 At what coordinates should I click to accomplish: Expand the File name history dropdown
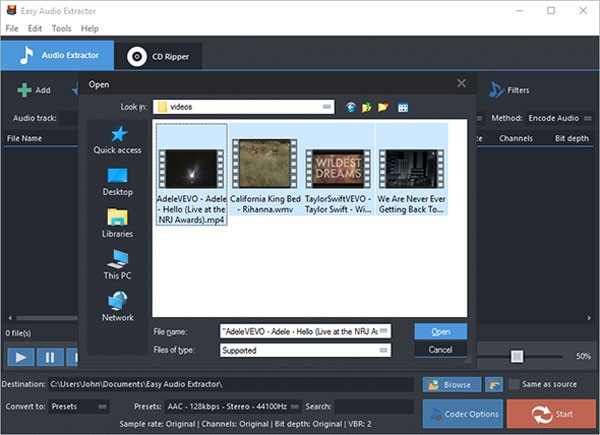[384, 331]
